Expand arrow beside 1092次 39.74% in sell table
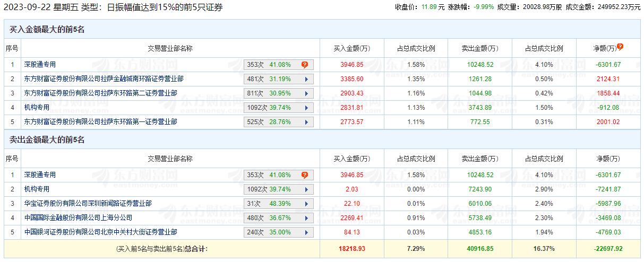This screenshot has width=644, height=262. (306, 189)
